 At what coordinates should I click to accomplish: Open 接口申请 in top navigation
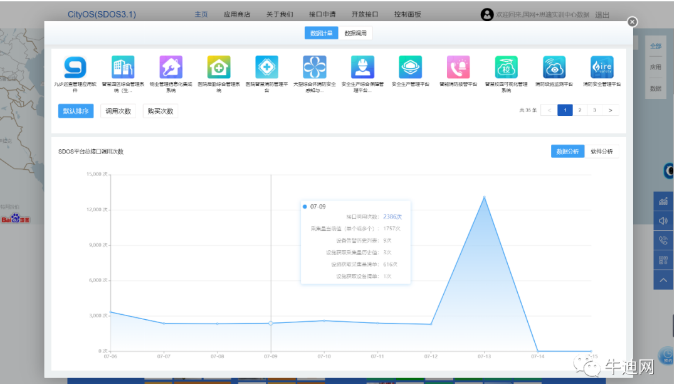pos(322,14)
